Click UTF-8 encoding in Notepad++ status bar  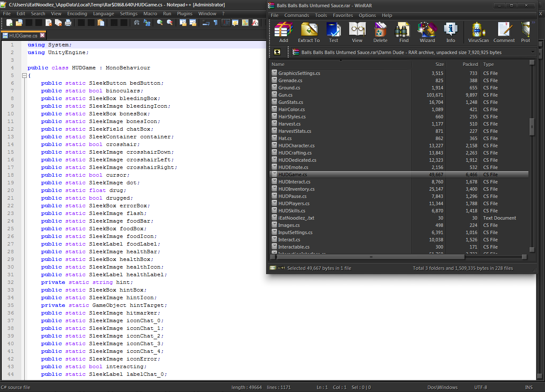tap(481, 387)
